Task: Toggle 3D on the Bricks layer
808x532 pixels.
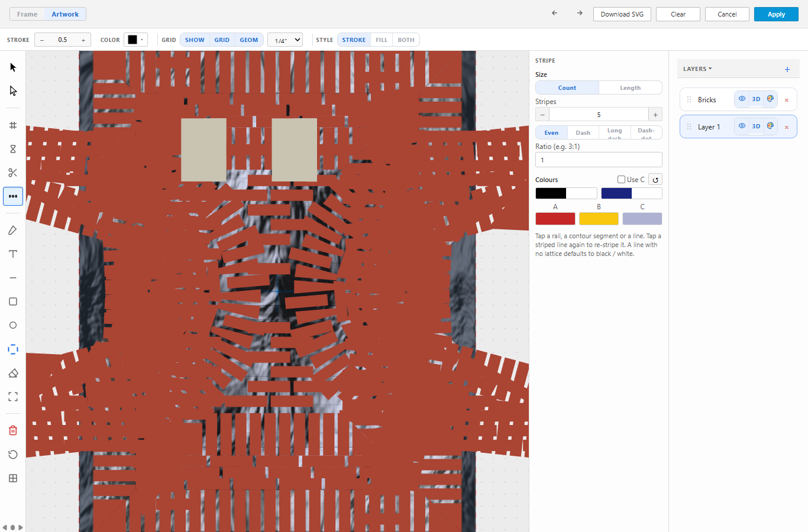Action: pos(756,99)
